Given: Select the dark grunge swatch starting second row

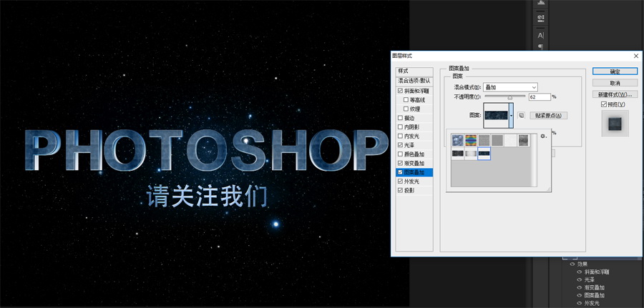Looking at the screenshot, I should point(457,154).
